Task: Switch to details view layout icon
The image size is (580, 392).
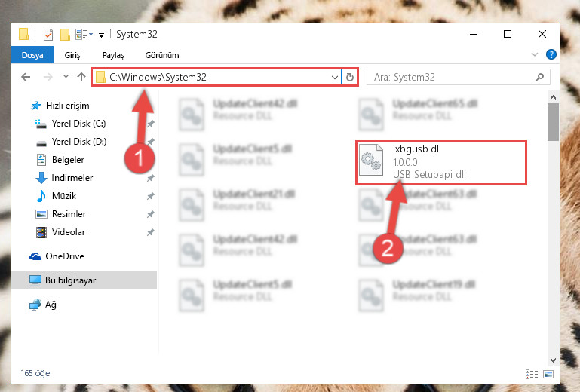Action: (x=532, y=374)
